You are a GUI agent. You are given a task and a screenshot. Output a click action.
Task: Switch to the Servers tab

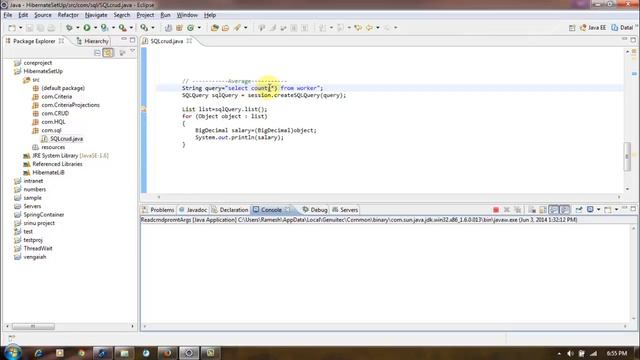(345, 210)
